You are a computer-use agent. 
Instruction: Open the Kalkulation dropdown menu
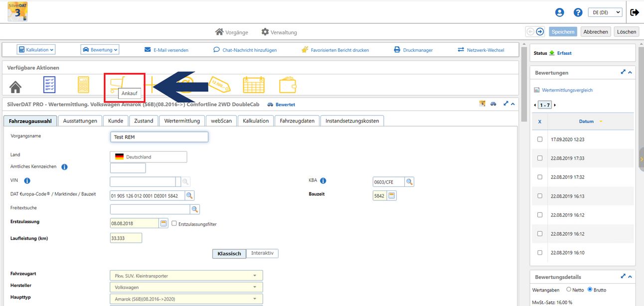click(36, 50)
